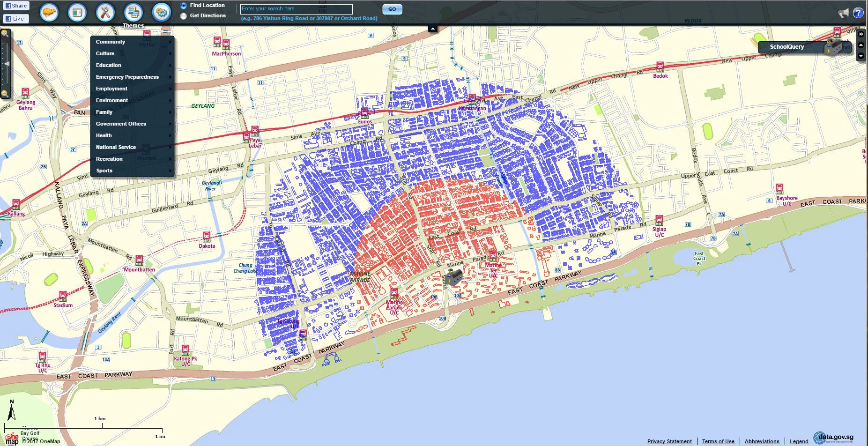Expand the Education theme submenu
Image resolution: width=868 pixels, height=446 pixels.
(133, 65)
